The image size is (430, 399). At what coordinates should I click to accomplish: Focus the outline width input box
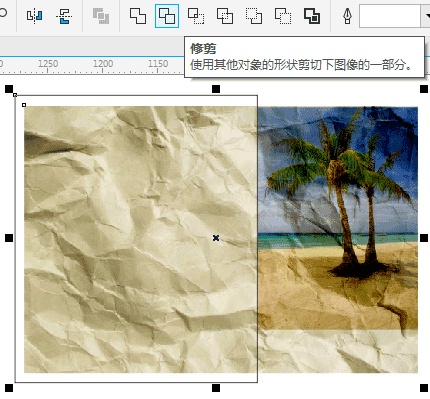(x=389, y=16)
